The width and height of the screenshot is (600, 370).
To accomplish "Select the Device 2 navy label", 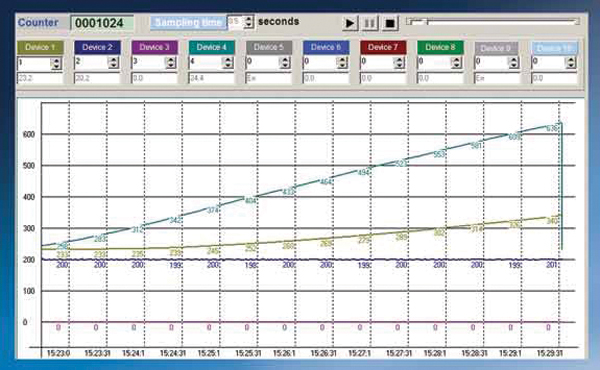I will [97, 47].
